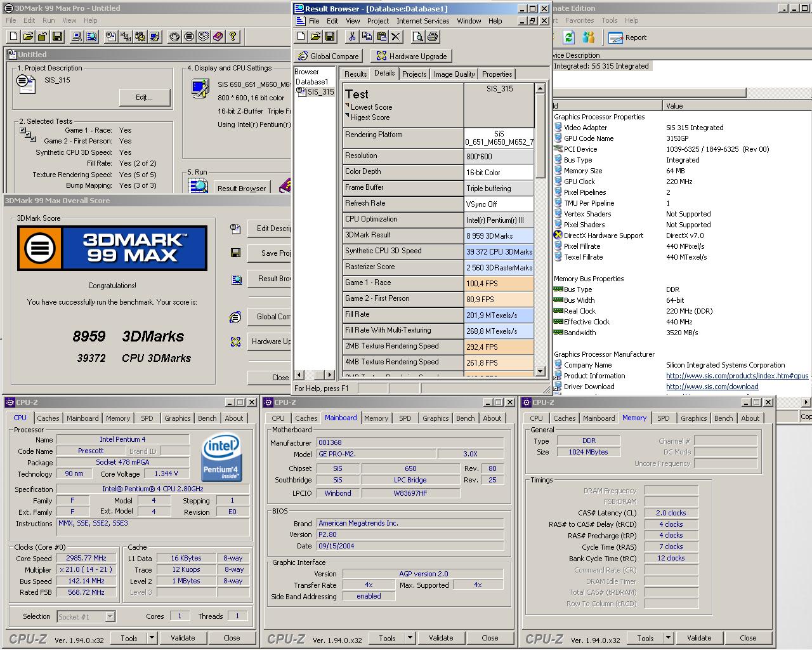Open the Socket #1 selection combo box
The width and height of the screenshot is (812, 650).
tap(86, 616)
